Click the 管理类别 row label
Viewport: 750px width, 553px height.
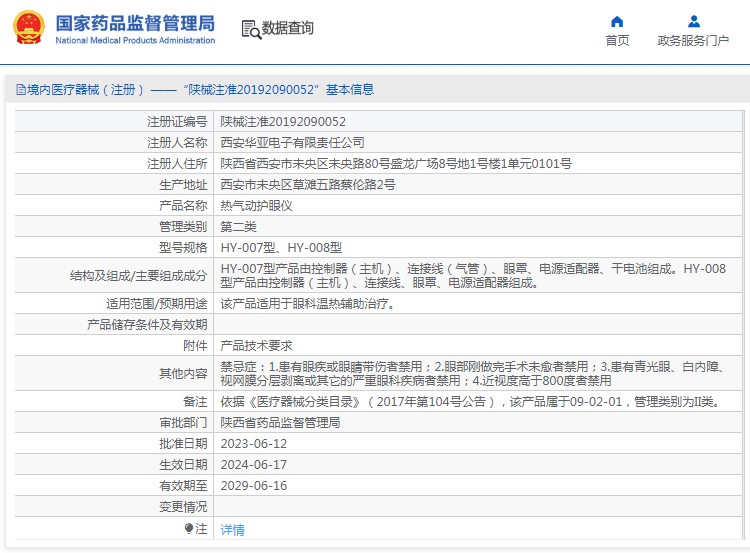coord(183,227)
